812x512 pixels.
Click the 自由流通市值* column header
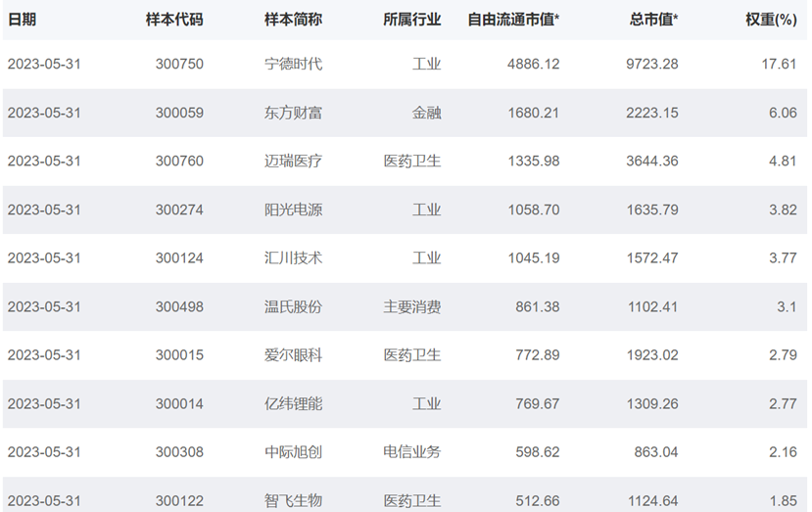[x=513, y=20]
